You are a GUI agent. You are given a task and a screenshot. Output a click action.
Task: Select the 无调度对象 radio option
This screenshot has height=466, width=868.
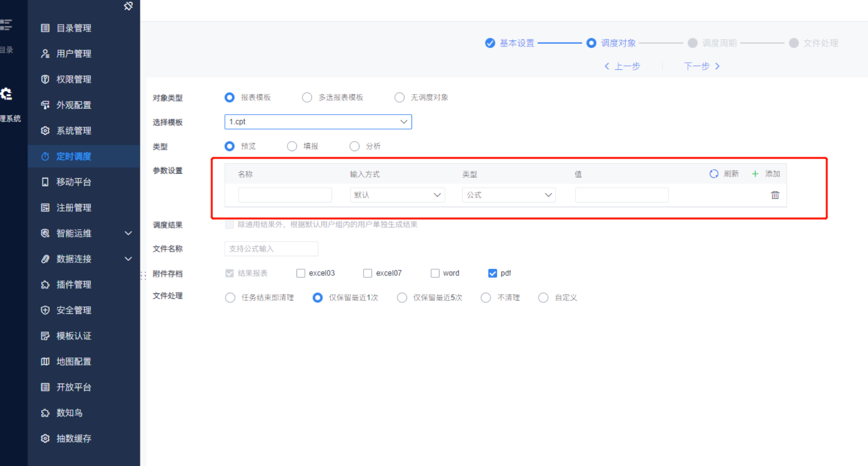click(399, 97)
